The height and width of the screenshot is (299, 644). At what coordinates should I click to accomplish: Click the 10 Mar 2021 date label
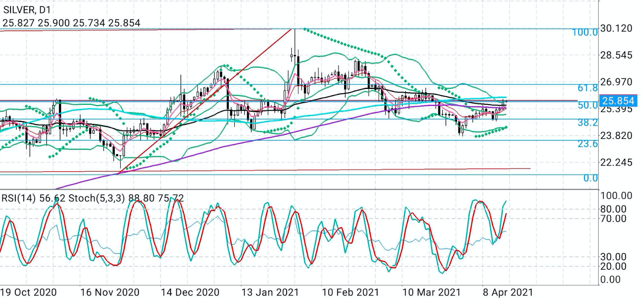click(x=431, y=292)
